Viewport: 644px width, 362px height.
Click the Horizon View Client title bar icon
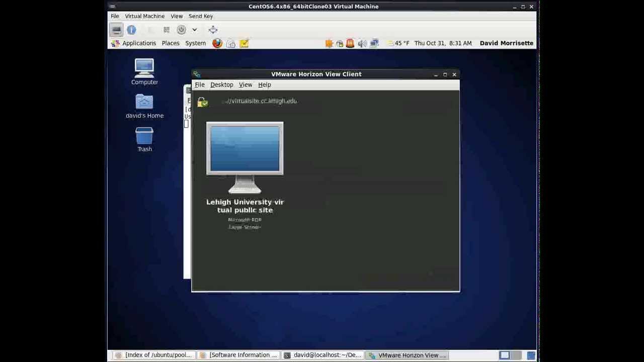197,74
